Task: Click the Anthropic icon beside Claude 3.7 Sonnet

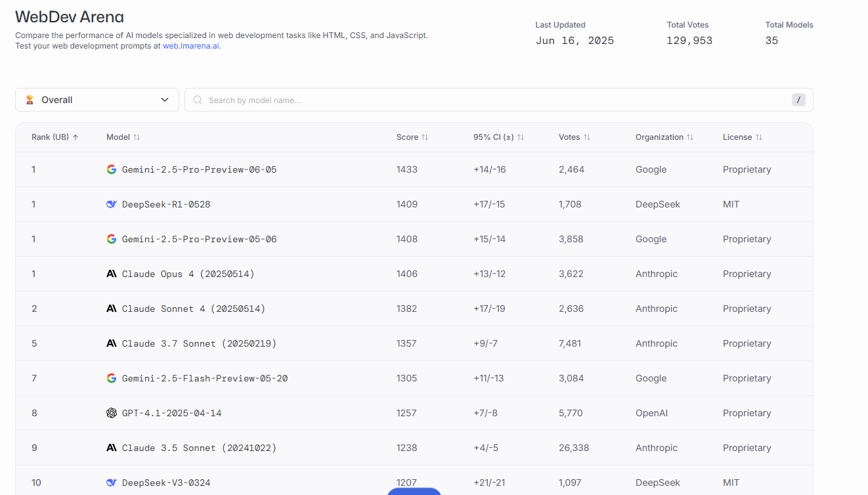Action: tap(112, 343)
